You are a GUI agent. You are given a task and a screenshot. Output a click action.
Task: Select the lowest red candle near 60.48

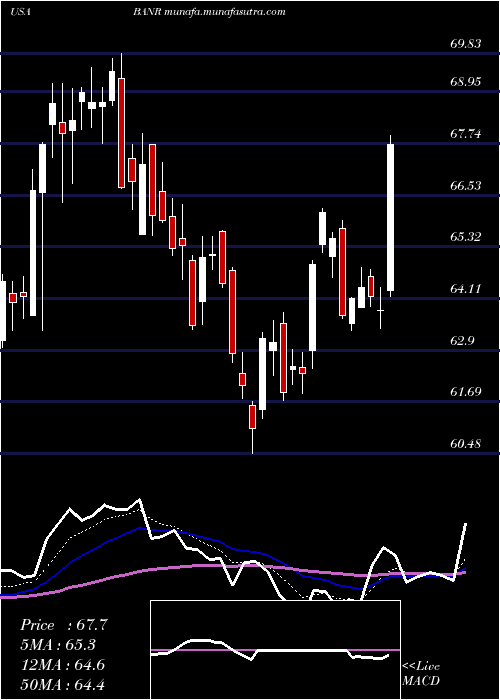point(253,417)
